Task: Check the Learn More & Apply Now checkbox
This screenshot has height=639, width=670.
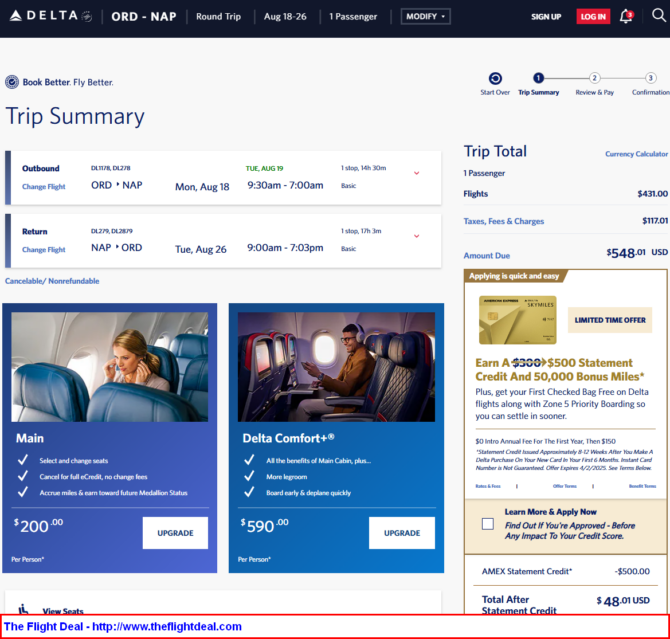Action: point(487,523)
